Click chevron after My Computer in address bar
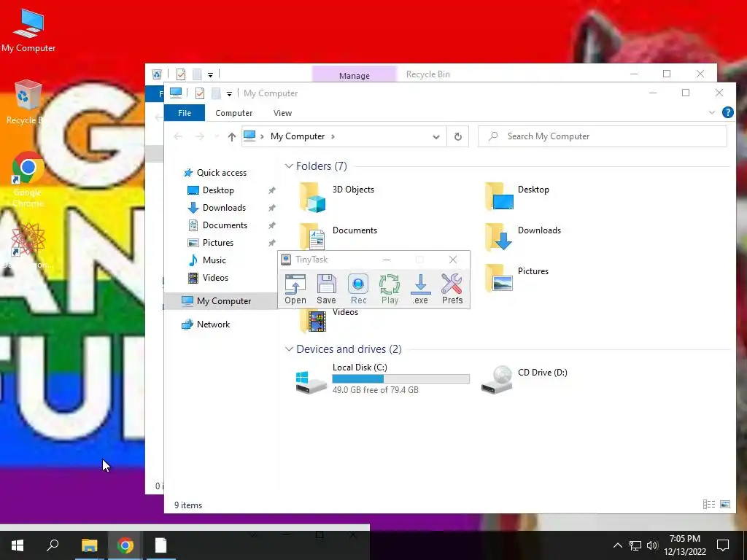The width and height of the screenshot is (747, 560). 333,136
